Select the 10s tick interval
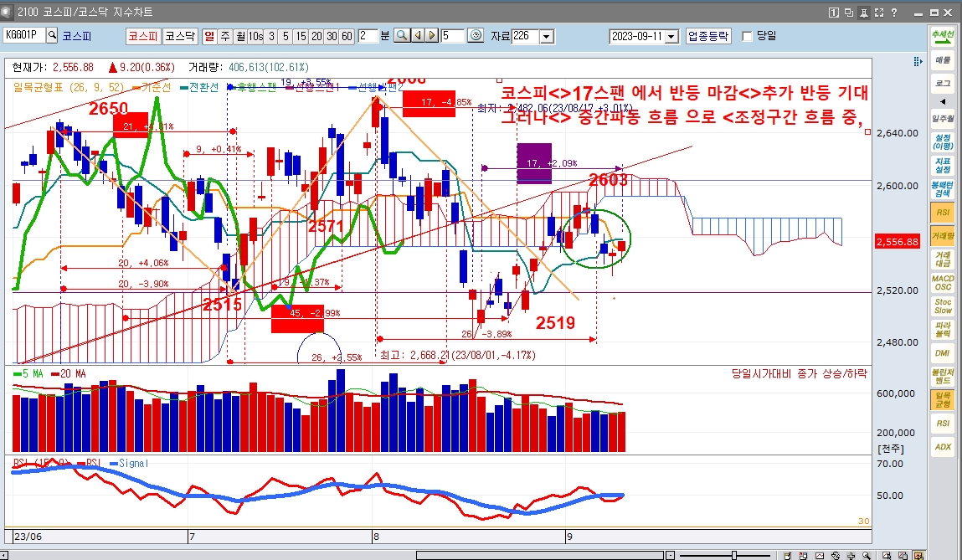This screenshot has height=560, width=962. pyautogui.click(x=255, y=35)
